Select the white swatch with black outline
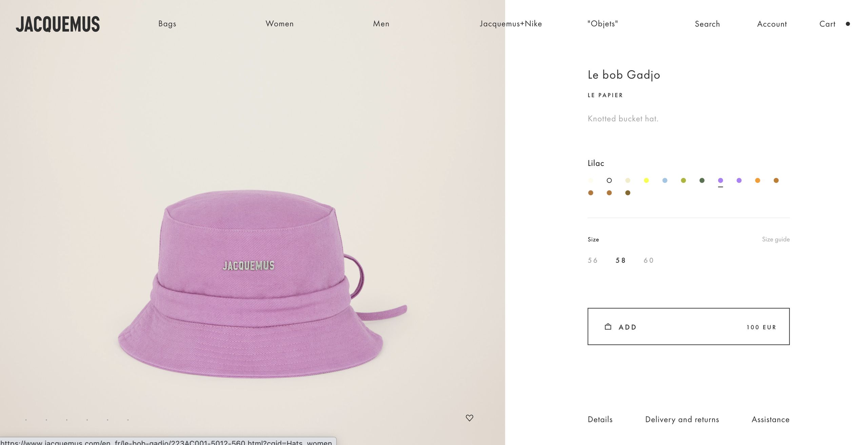The height and width of the screenshot is (445, 868). 609,181
